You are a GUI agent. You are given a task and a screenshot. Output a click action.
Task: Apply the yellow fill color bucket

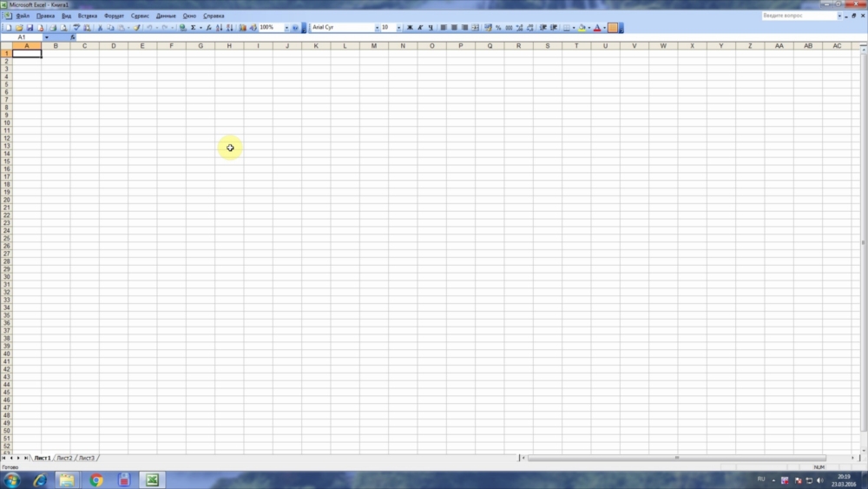582,28
